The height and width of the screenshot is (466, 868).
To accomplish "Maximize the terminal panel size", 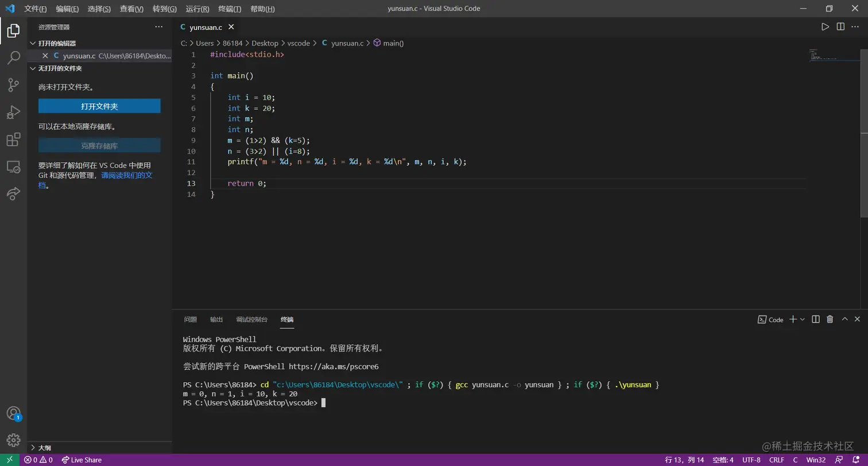I will (844, 319).
